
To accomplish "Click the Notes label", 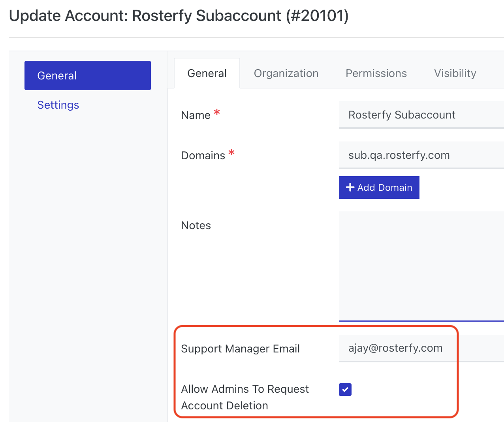I will 196,226.
